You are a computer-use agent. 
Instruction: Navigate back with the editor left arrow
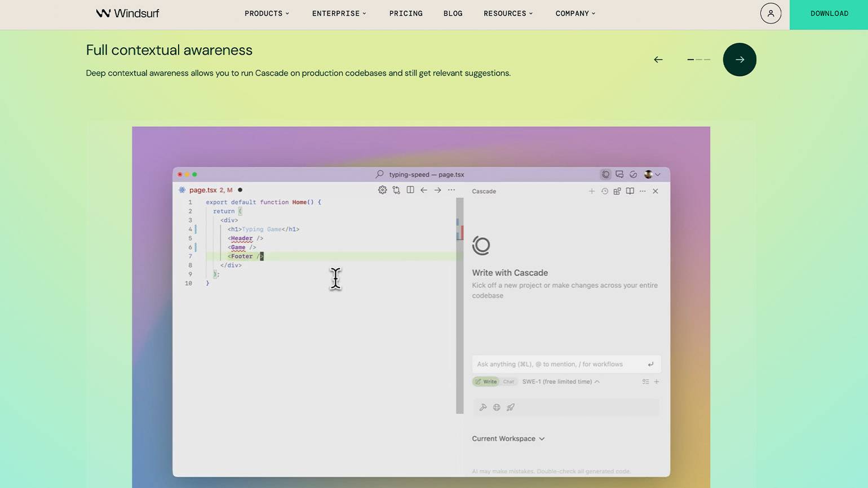[424, 190]
